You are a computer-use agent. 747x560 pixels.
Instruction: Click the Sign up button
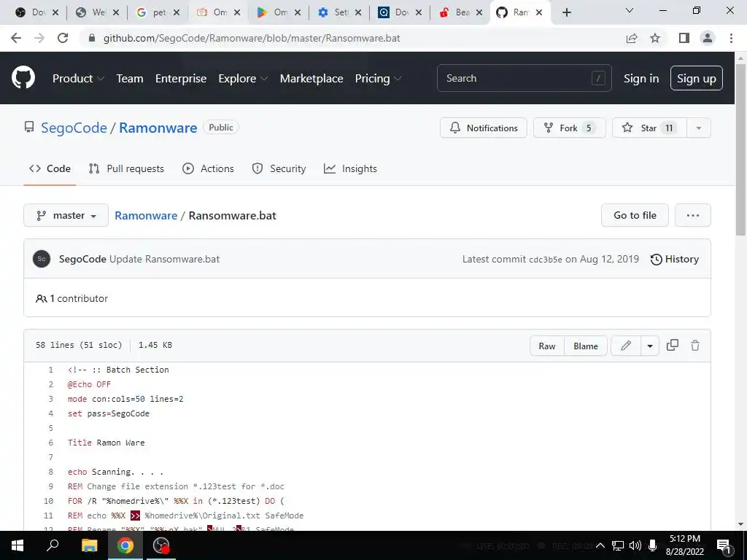click(697, 78)
